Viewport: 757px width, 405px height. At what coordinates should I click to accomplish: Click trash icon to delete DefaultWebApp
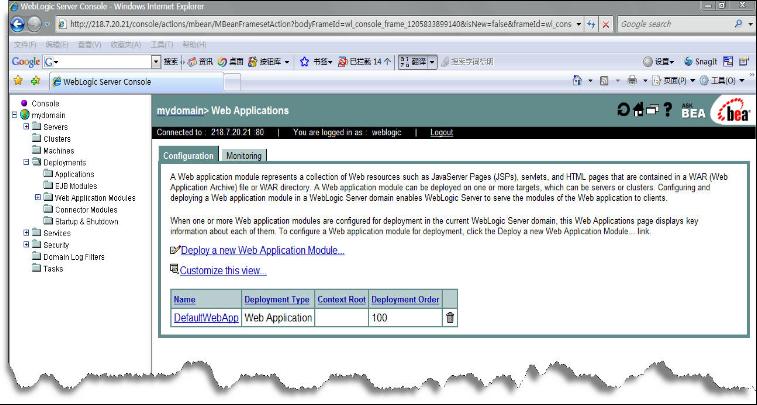coord(450,318)
